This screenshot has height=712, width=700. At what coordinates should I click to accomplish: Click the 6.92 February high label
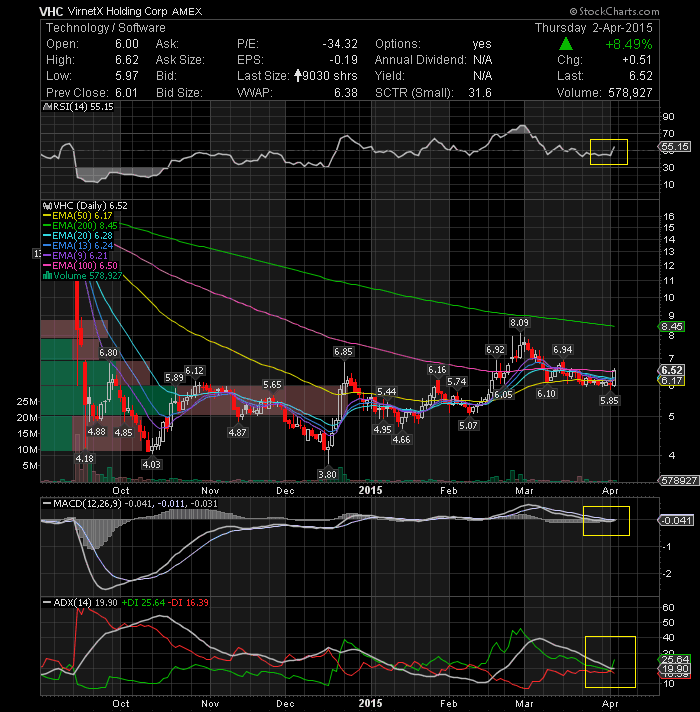tap(495, 350)
